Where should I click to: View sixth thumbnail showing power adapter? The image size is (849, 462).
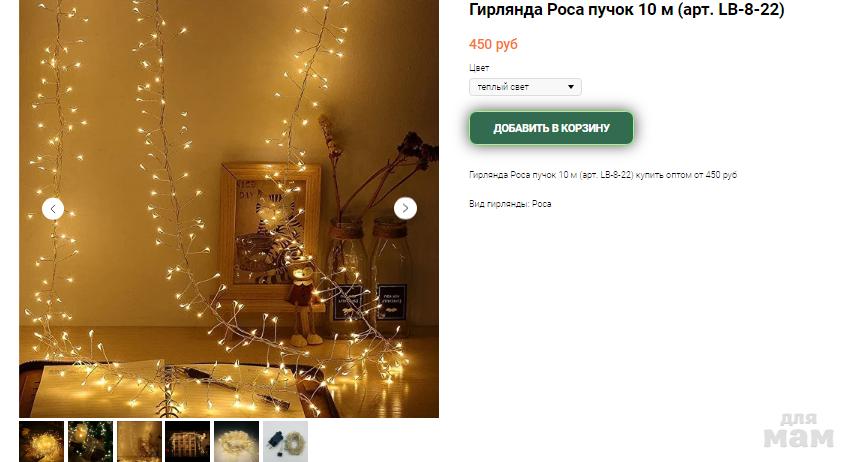(x=285, y=441)
